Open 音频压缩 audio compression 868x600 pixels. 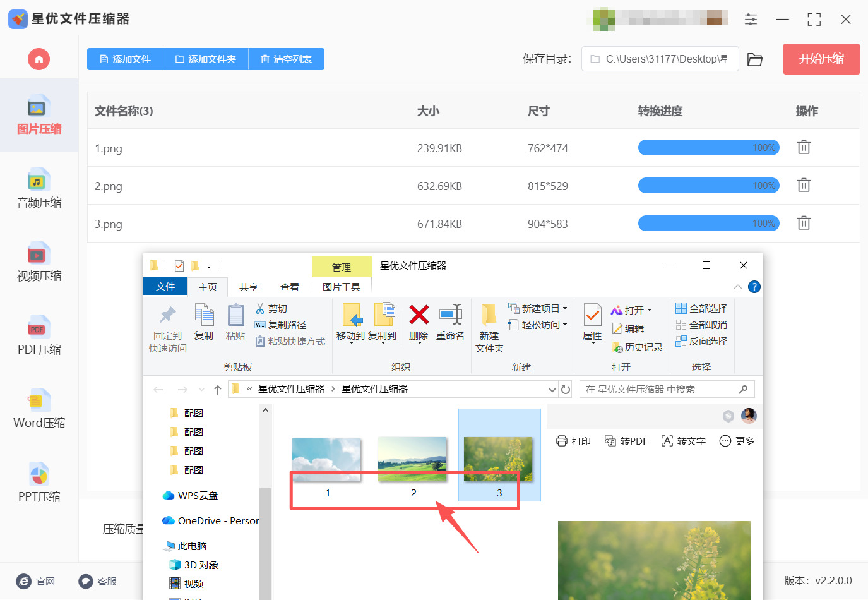pyautogui.click(x=39, y=189)
